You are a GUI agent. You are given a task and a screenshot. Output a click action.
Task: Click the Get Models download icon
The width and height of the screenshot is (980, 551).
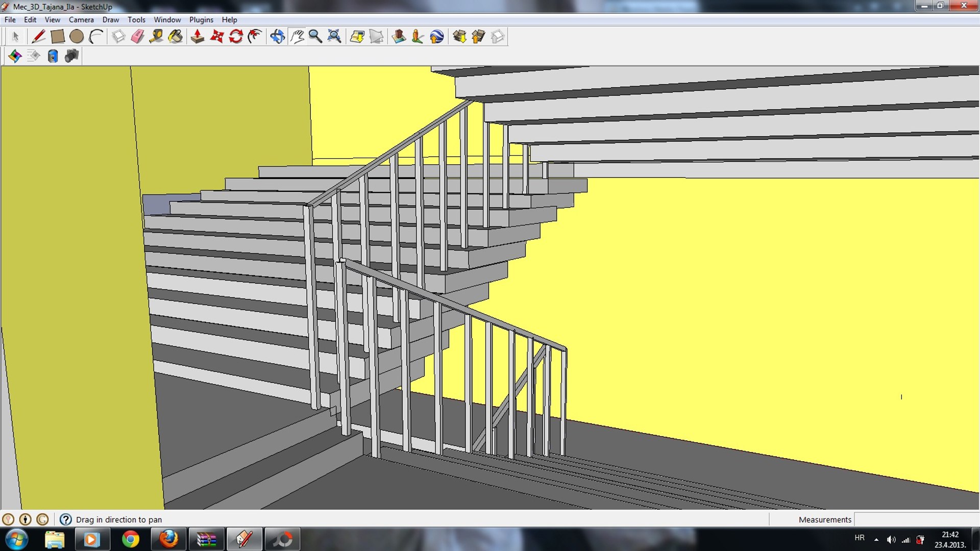459,37
